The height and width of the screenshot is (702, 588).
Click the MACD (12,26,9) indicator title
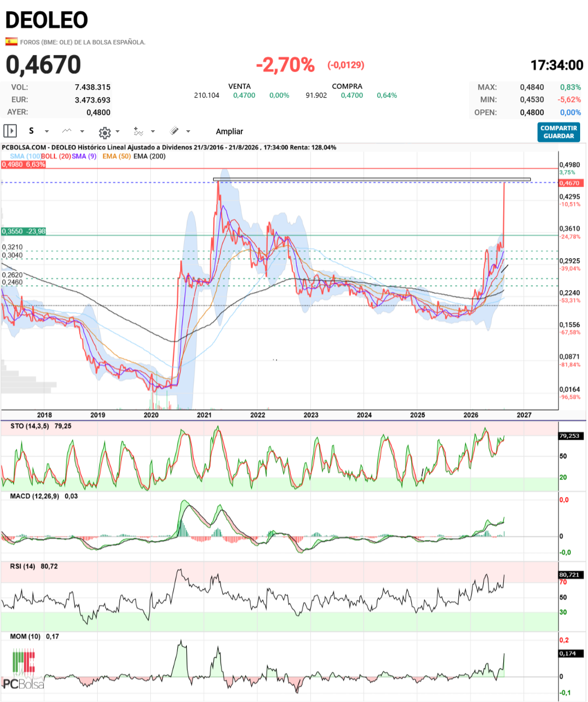point(34,497)
